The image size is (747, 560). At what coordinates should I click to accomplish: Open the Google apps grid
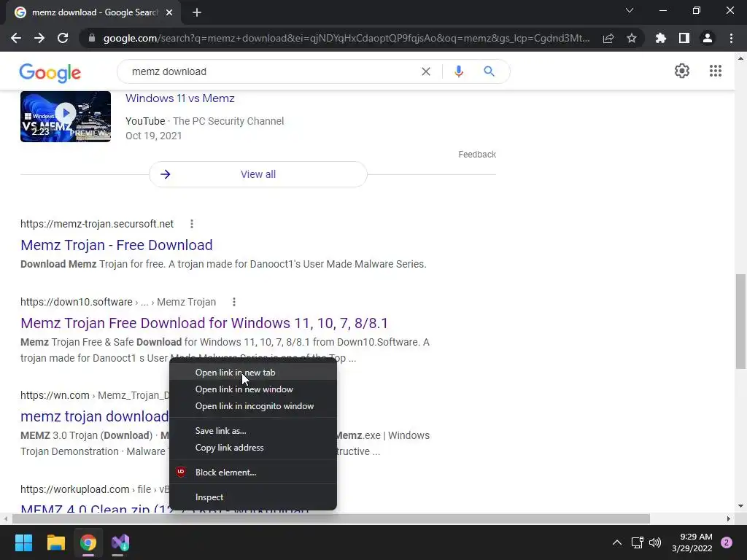click(715, 71)
